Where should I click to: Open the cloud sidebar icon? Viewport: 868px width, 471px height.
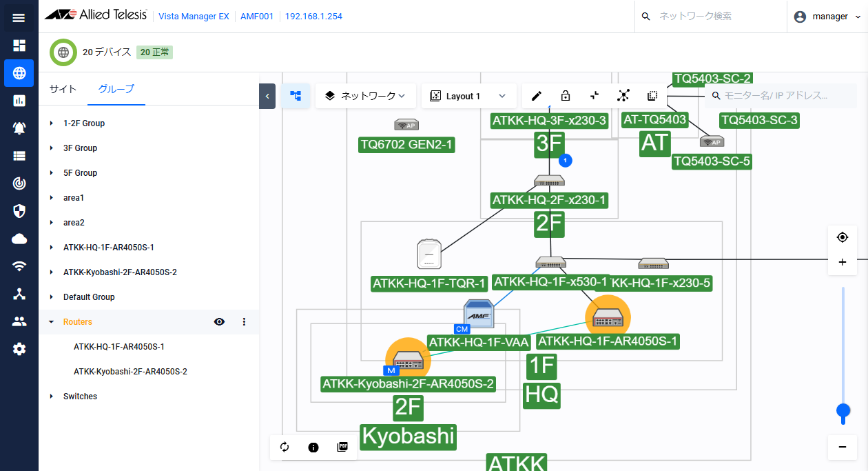pos(19,239)
